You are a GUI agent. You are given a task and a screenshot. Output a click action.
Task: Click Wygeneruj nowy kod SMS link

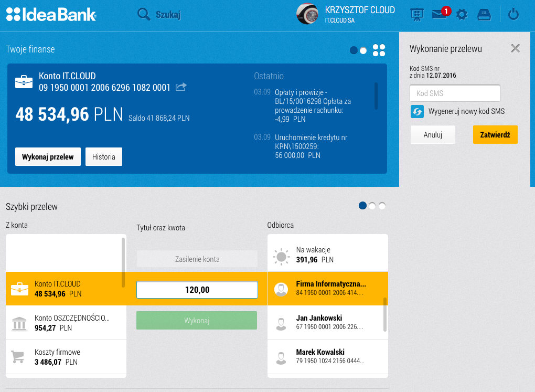point(466,111)
